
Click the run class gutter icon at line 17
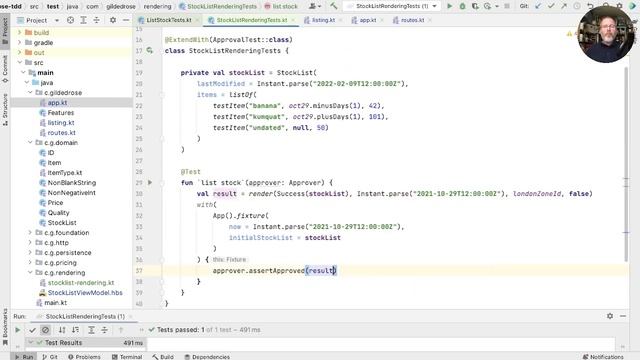(x=150, y=51)
